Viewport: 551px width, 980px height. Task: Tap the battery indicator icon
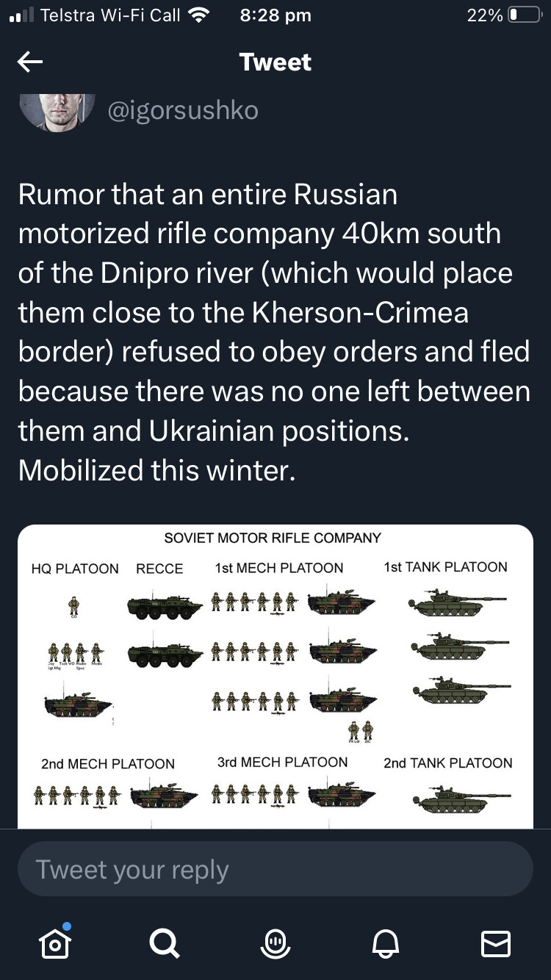tap(524, 15)
